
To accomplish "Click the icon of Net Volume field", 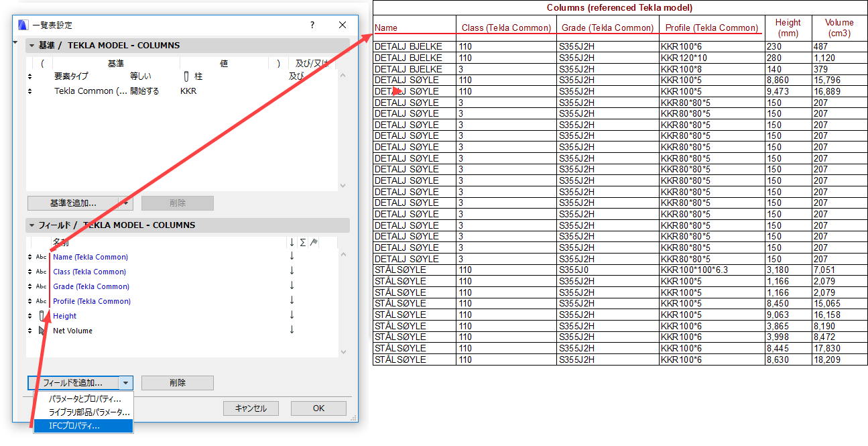I will (42, 331).
